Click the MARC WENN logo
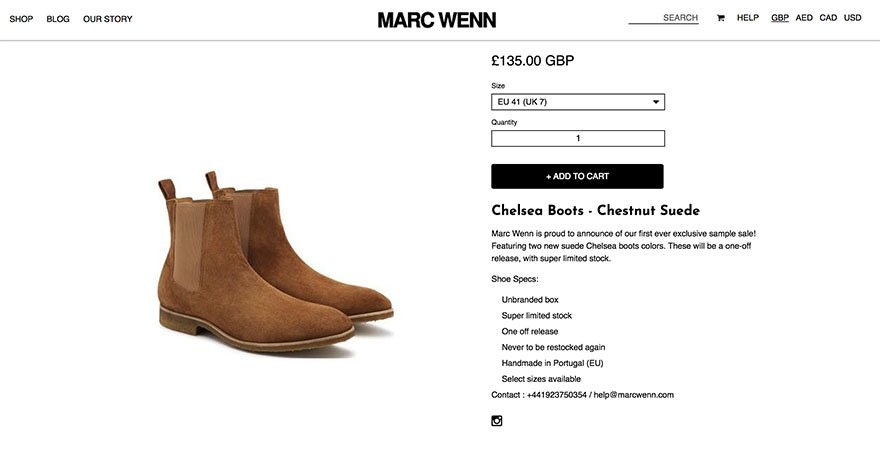The image size is (880, 450). (x=437, y=19)
